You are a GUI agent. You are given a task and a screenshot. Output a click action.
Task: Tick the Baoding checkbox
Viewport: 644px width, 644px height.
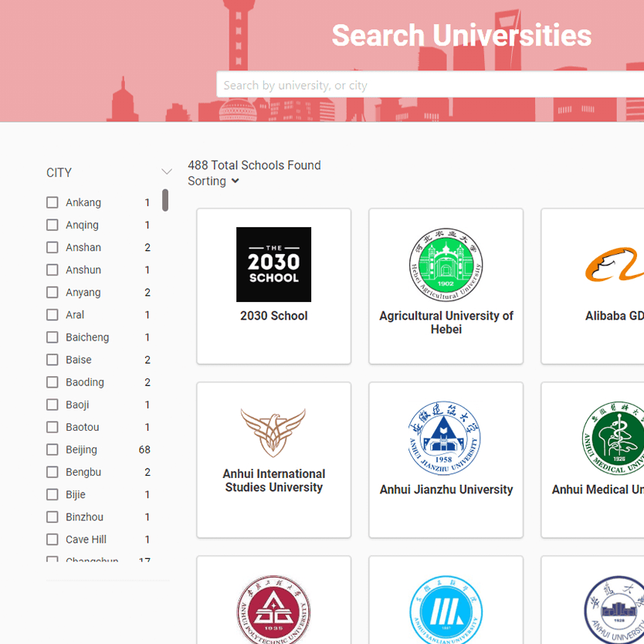coord(52,381)
